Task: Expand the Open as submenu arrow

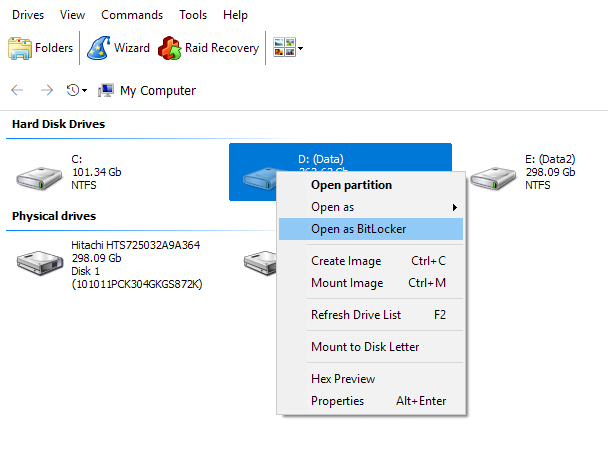Action: (455, 207)
